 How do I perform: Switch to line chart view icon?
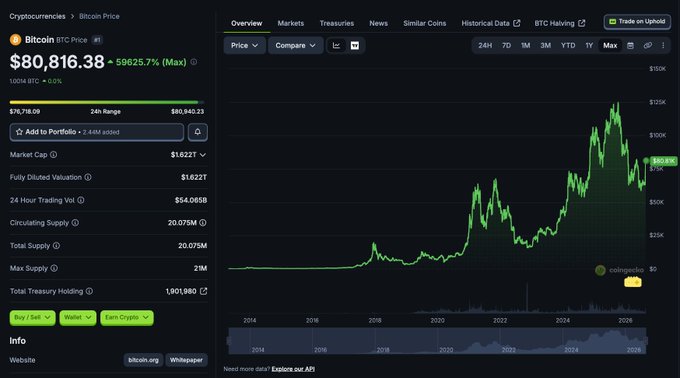click(336, 46)
